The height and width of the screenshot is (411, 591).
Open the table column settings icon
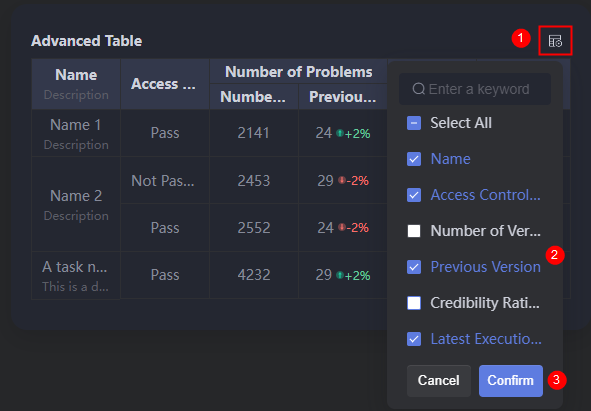tap(555, 41)
